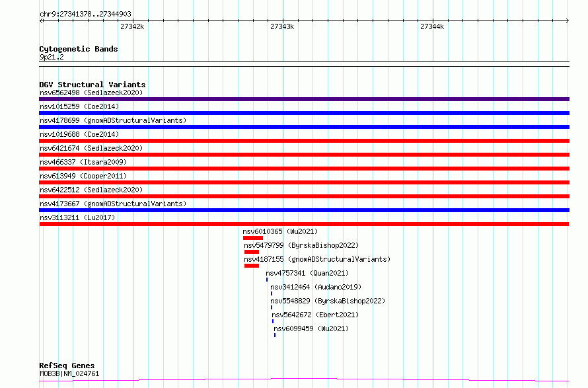The width and height of the screenshot is (588, 388).
Task: Click the blue nsv1015259 variant bar
Action: [x=304, y=113]
